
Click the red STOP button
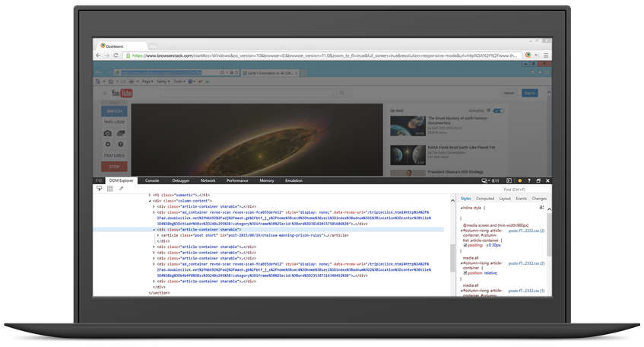click(x=114, y=167)
